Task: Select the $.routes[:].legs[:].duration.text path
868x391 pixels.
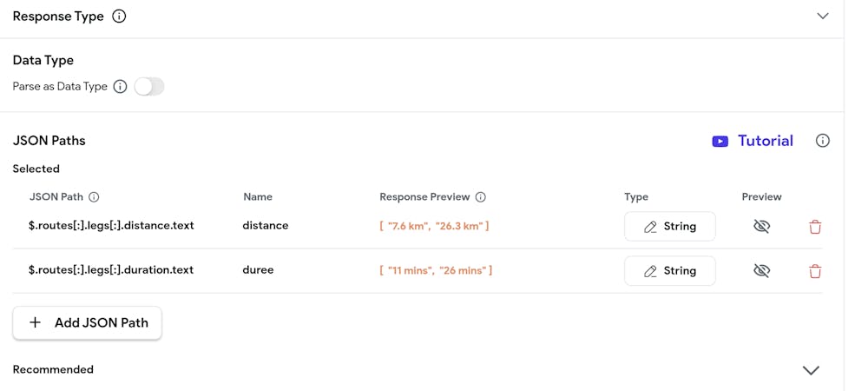Action: [x=111, y=270]
